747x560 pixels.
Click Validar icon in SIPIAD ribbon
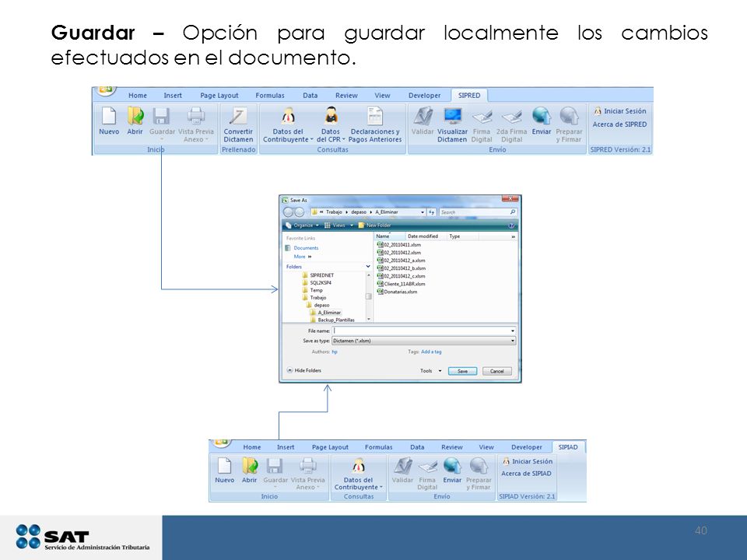402,466
